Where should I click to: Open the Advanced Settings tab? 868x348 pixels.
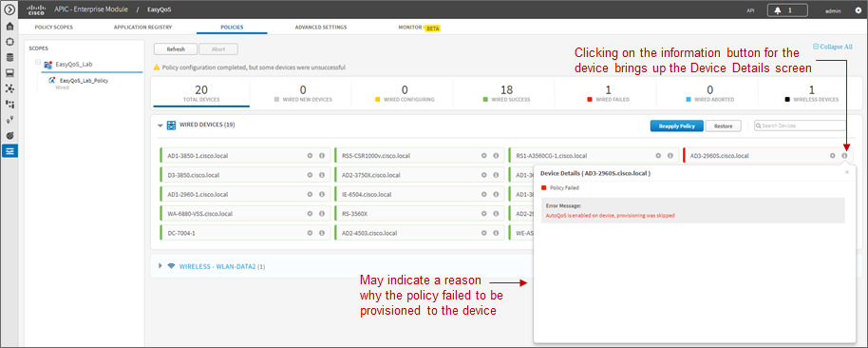(321, 28)
